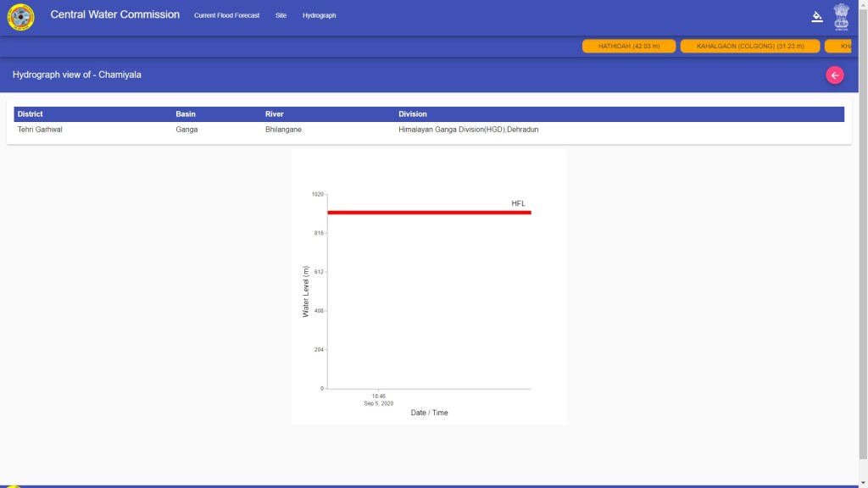The image size is (868, 488).
Task: Click the color fill theme icon
Action: [x=817, y=16]
